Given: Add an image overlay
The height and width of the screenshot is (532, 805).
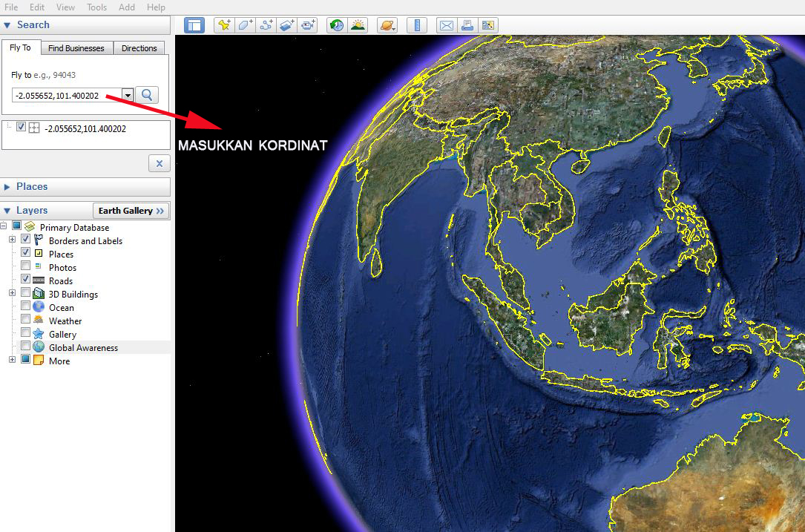Looking at the screenshot, I should coord(286,25).
